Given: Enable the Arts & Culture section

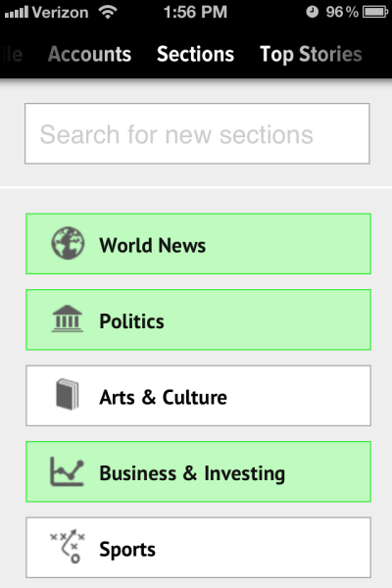Looking at the screenshot, I should pyautogui.click(x=198, y=396).
